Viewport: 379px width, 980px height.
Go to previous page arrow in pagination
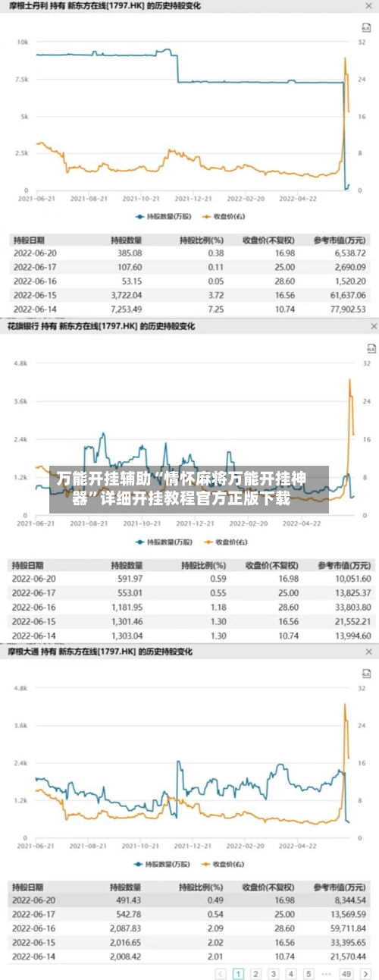pyautogui.click(x=221, y=974)
